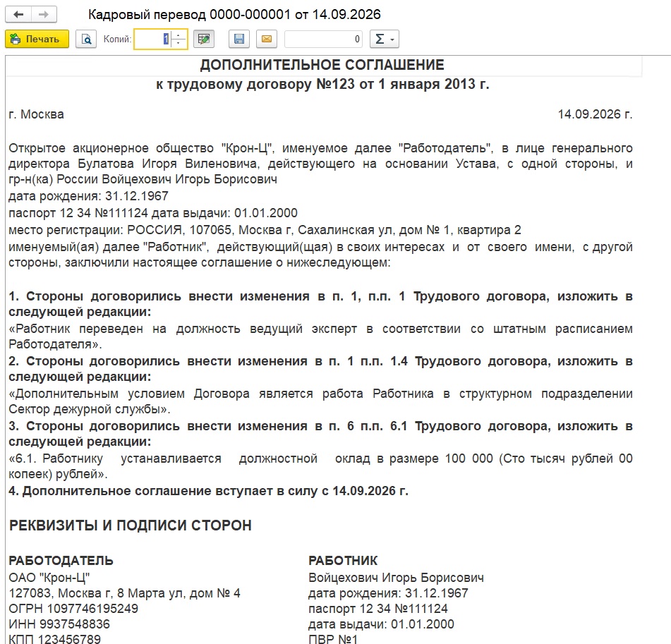The height and width of the screenshot is (644, 671).
Task: Click the sum value field showing 0
Action: tap(324, 39)
